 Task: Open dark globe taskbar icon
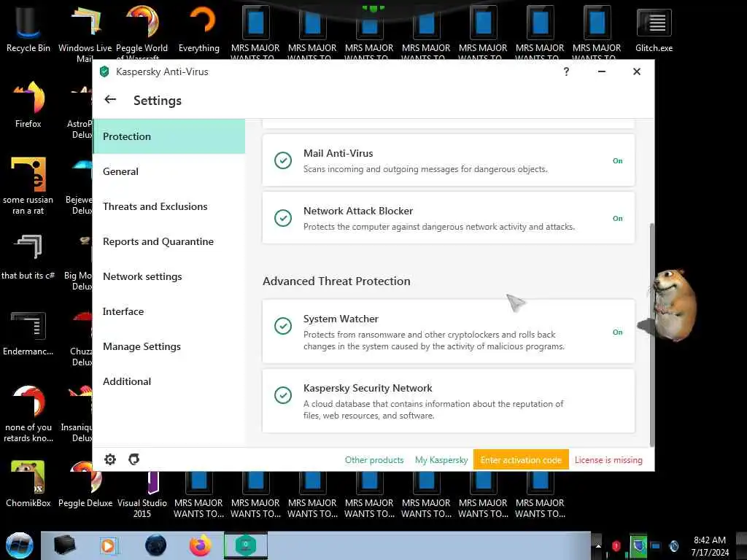point(156,545)
